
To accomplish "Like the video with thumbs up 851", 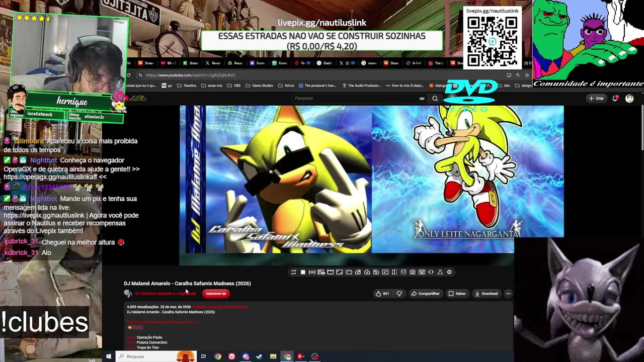I will (382, 294).
